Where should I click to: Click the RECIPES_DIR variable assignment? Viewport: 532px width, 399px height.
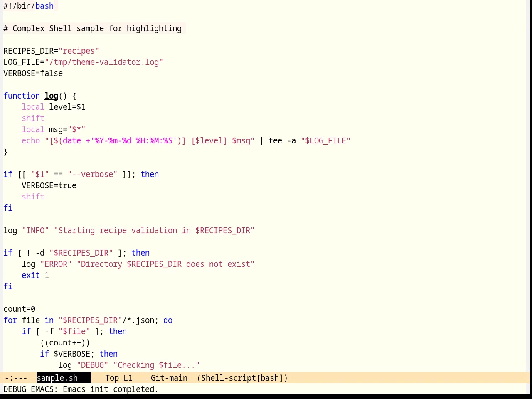pyautogui.click(x=51, y=51)
